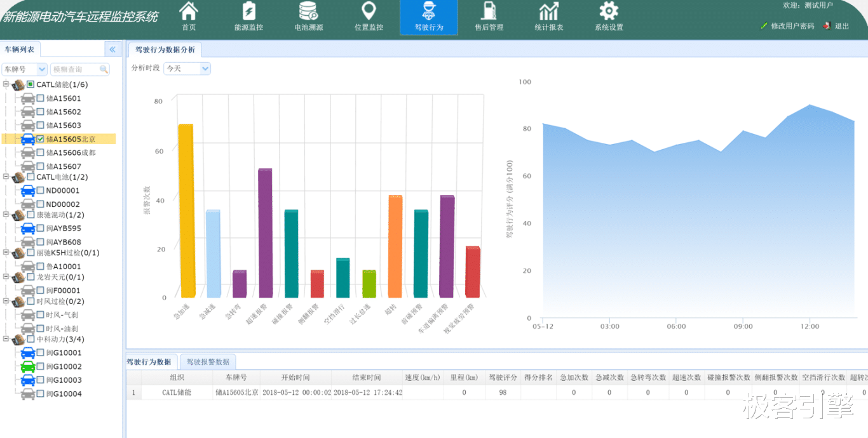Collapse the 龙岩天元 tree node
868x438 pixels.
coord(6,277)
